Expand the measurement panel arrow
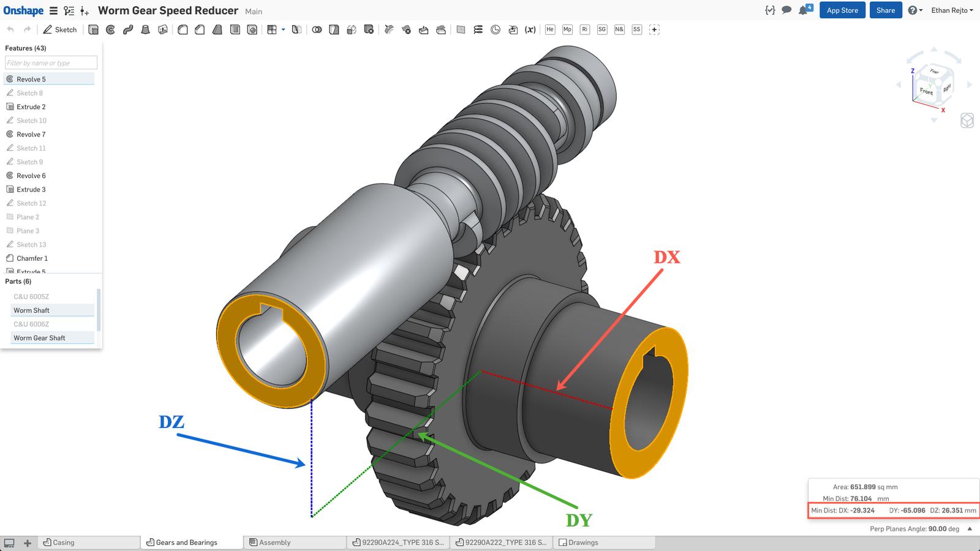980x551 pixels. [x=970, y=529]
